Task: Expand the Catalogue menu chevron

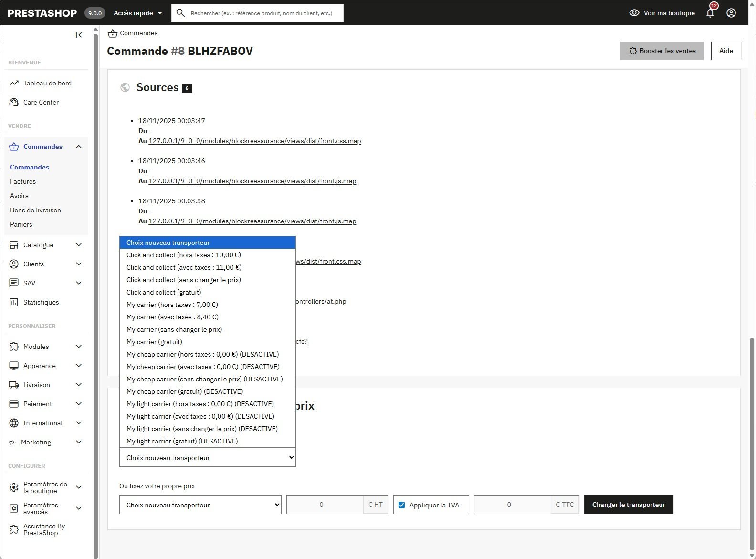Action: pyautogui.click(x=79, y=245)
